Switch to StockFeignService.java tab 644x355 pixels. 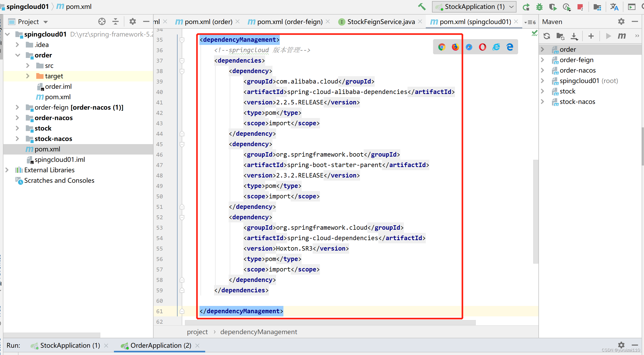pos(381,22)
